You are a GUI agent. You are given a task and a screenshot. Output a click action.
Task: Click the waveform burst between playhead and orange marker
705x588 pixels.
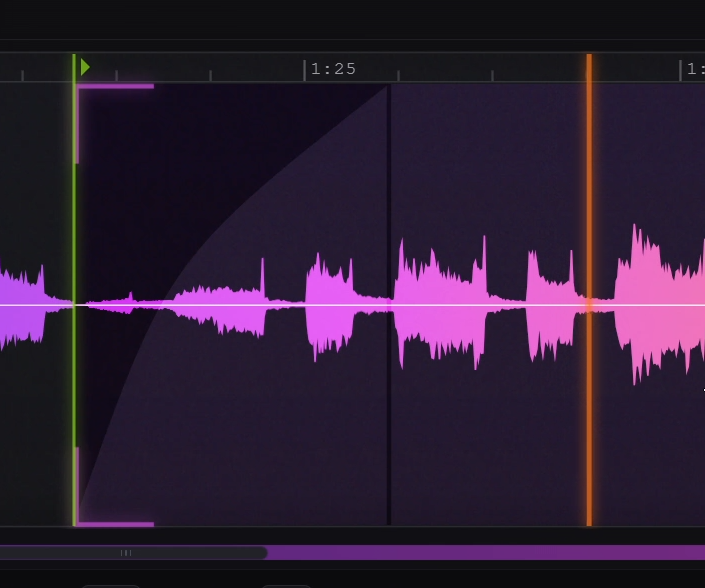tap(440, 300)
